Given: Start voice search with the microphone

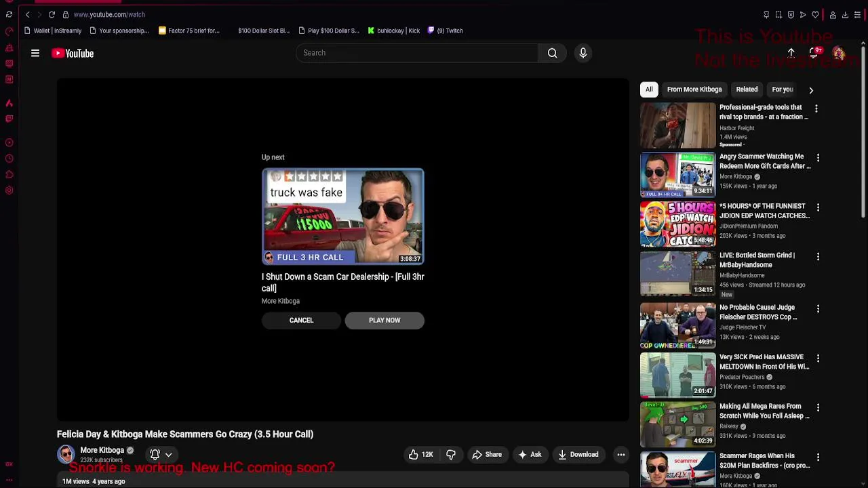Looking at the screenshot, I should click(583, 53).
